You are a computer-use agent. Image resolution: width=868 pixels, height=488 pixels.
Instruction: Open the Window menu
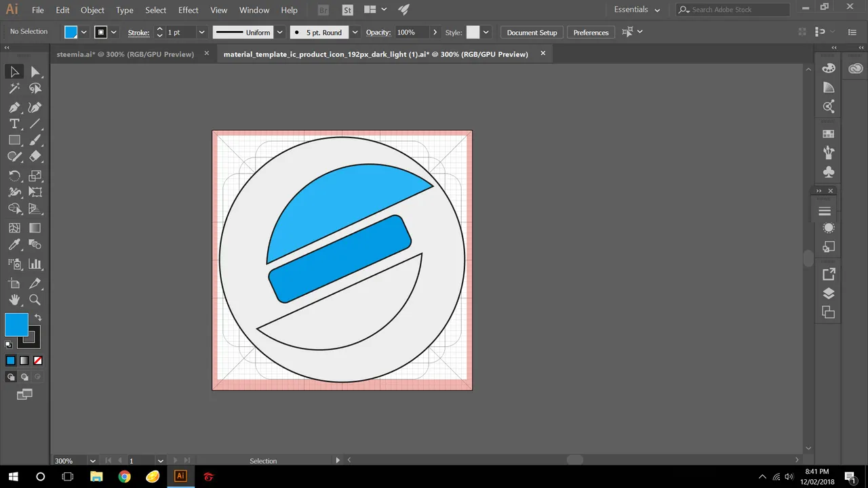tap(254, 10)
